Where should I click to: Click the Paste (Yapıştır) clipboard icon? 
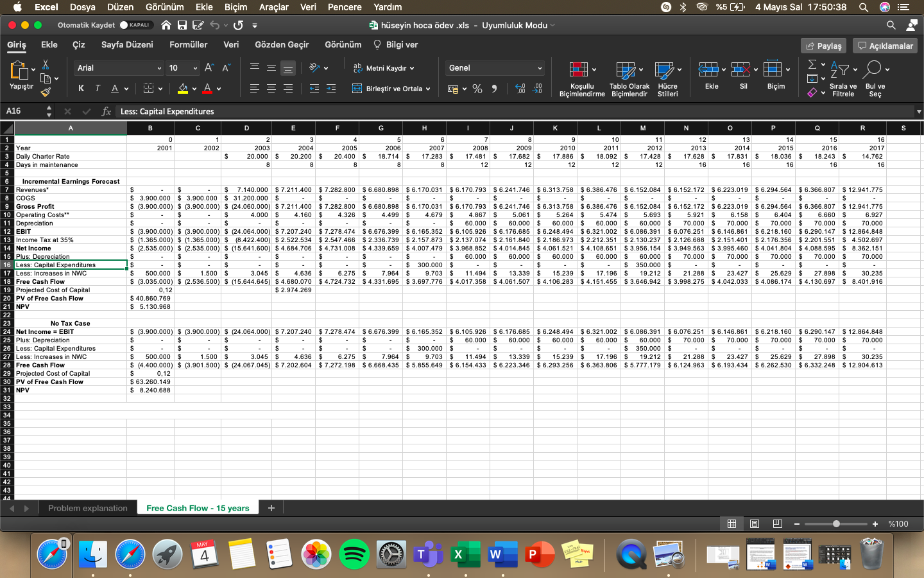(x=19, y=70)
